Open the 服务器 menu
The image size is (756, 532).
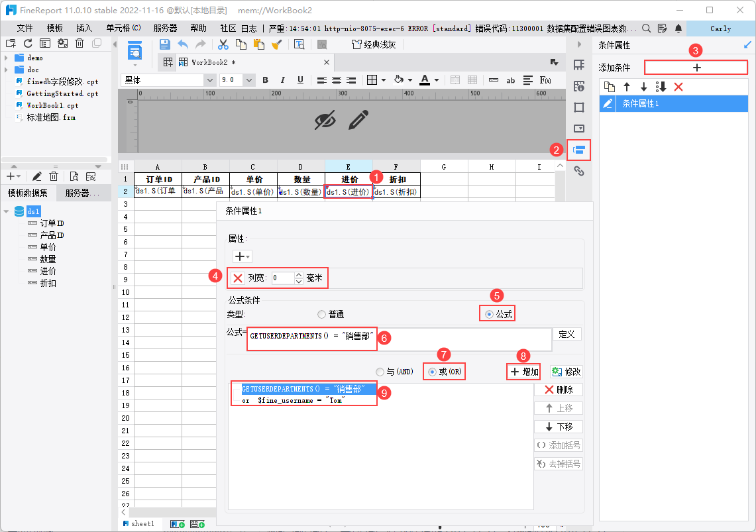[165, 28]
